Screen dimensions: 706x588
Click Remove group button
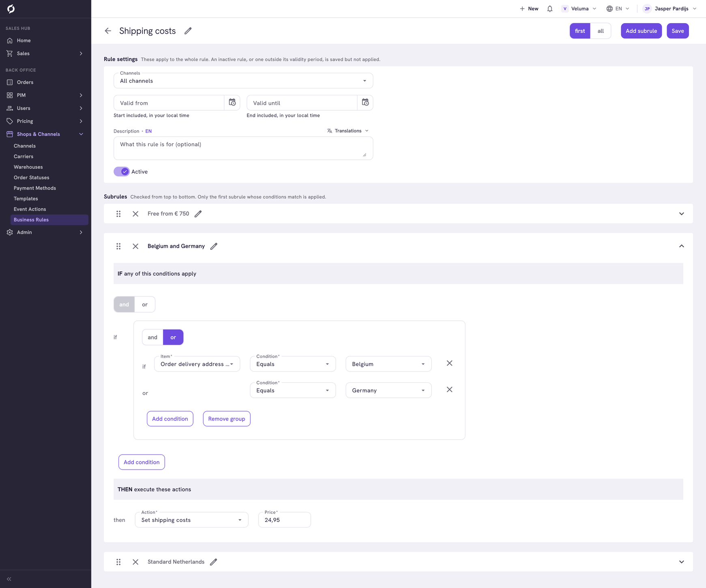click(x=226, y=419)
